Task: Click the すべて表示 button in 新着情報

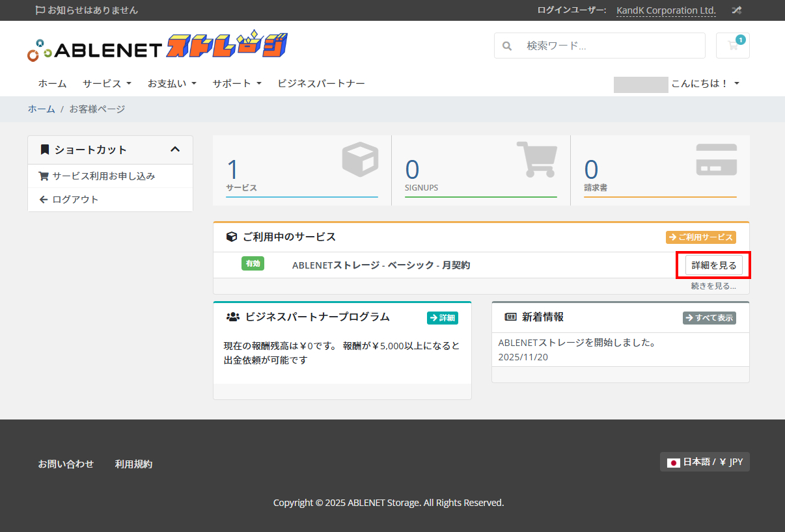Action: pyautogui.click(x=709, y=318)
